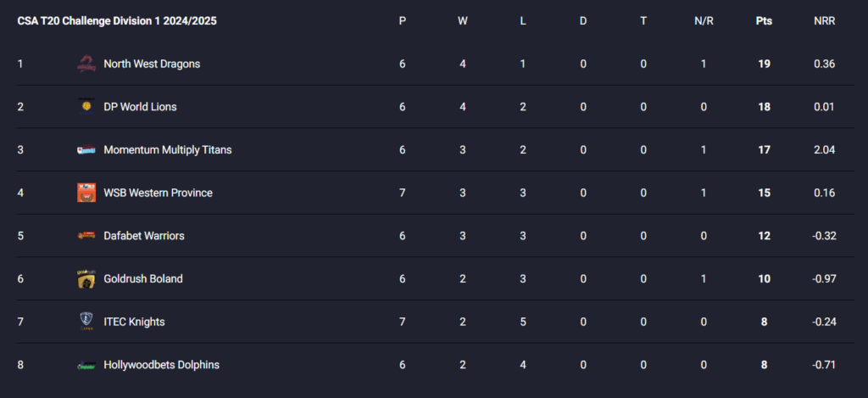Open the DP World Lions team name
Screen dimensions: 868x398
(140, 106)
